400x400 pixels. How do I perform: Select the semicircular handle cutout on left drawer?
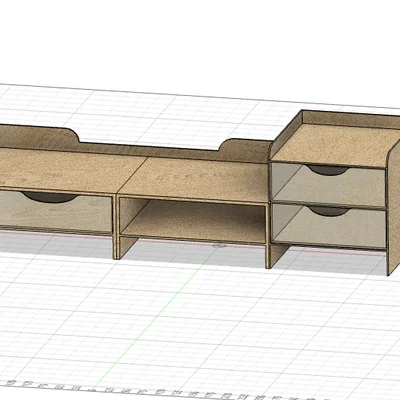point(50,197)
